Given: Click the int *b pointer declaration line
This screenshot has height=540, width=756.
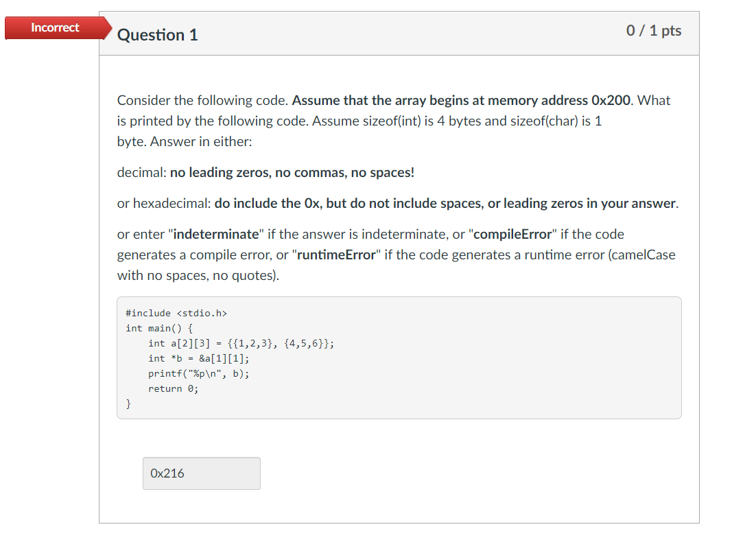Looking at the screenshot, I should [198, 358].
